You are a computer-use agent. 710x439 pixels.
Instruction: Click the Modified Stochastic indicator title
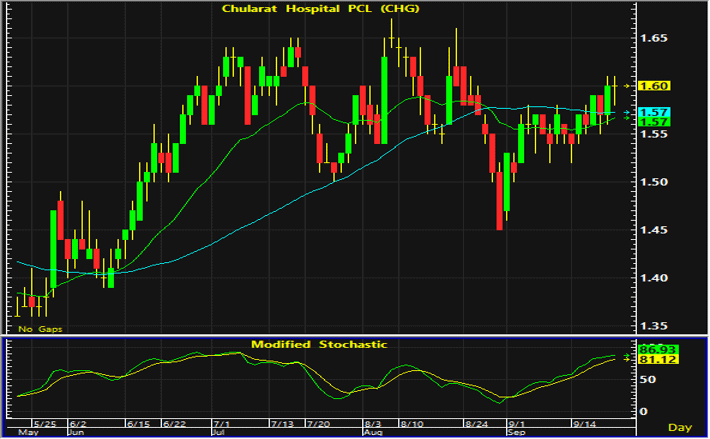319,344
